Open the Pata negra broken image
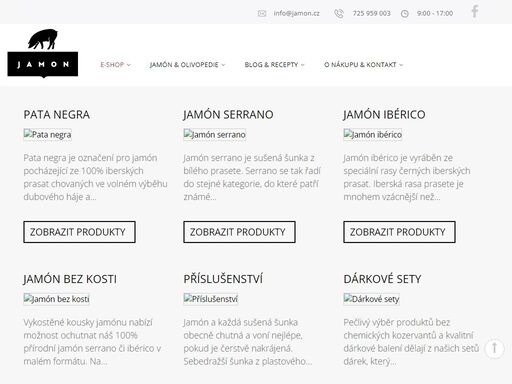Screen dimensions: 512x384 click(x=47, y=135)
